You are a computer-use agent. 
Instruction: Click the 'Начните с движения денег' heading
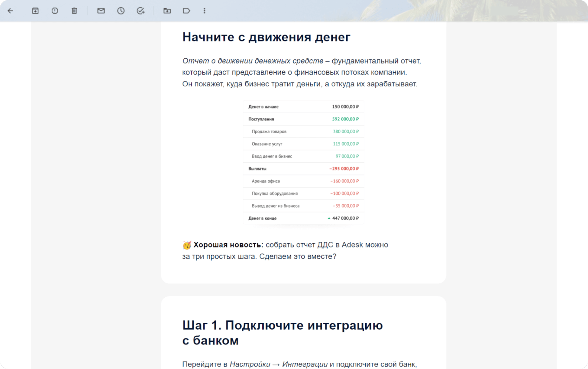tap(266, 37)
